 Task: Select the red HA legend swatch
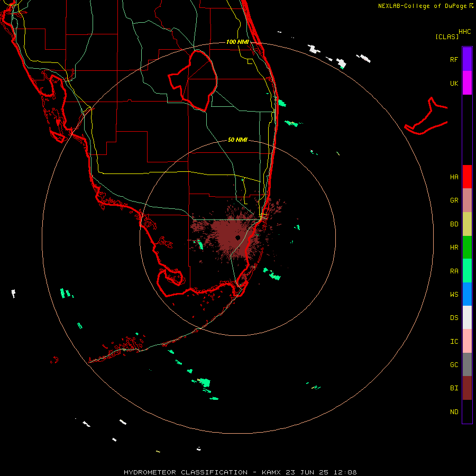(467, 177)
